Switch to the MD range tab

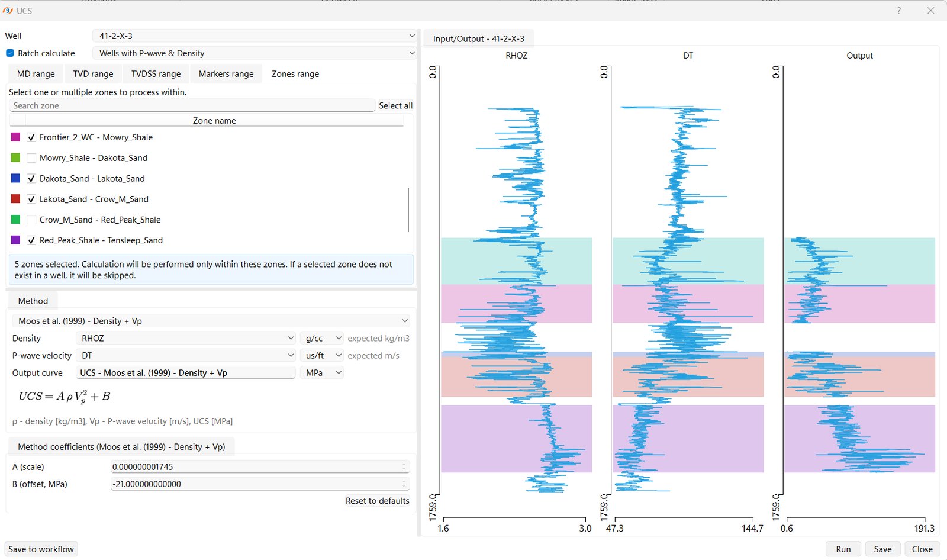pos(36,74)
